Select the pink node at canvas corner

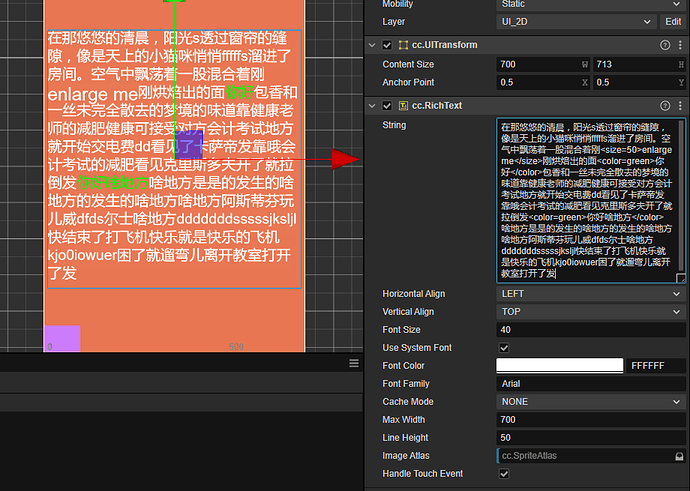(62, 338)
